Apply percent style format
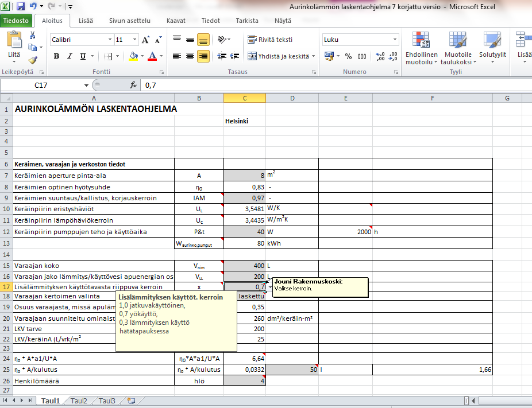The width and height of the screenshot is (532, 408). 349,56
